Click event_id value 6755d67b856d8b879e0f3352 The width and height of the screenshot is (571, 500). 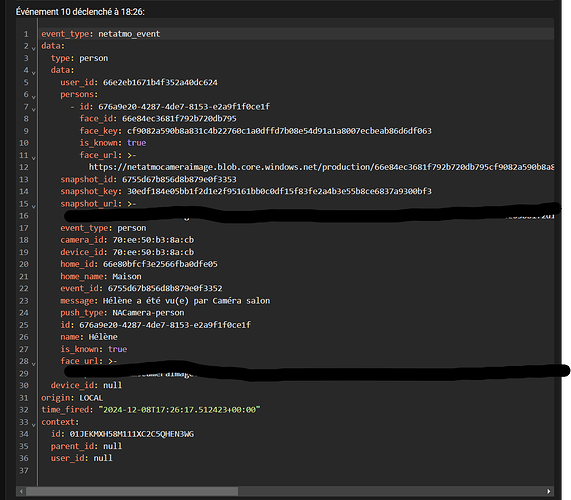point(165,288)
